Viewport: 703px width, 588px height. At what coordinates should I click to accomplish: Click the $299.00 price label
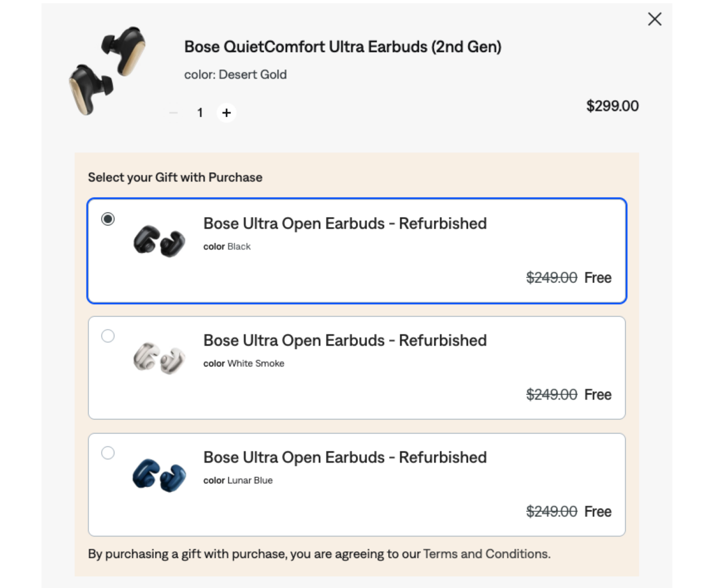pos(613,106)
